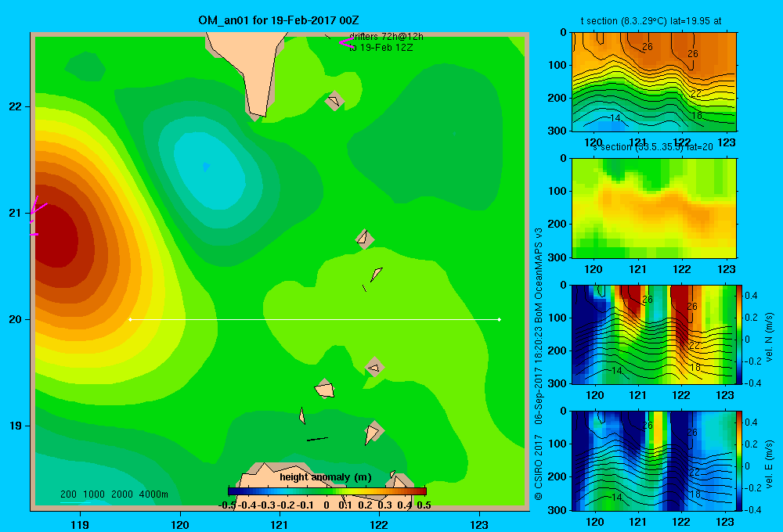Click longitude 123 under the vel. E section
Viewport: 783px width, 532px height.
click(725, 522)
